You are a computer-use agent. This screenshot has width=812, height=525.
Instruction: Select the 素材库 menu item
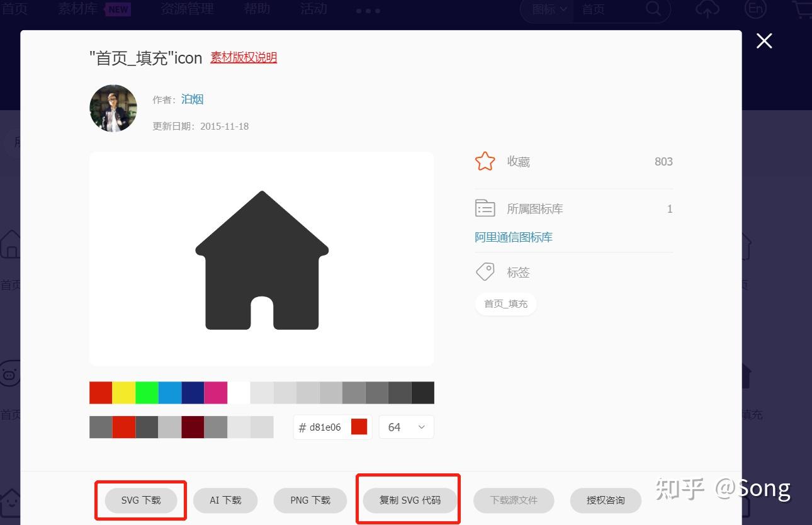point(77,9)
